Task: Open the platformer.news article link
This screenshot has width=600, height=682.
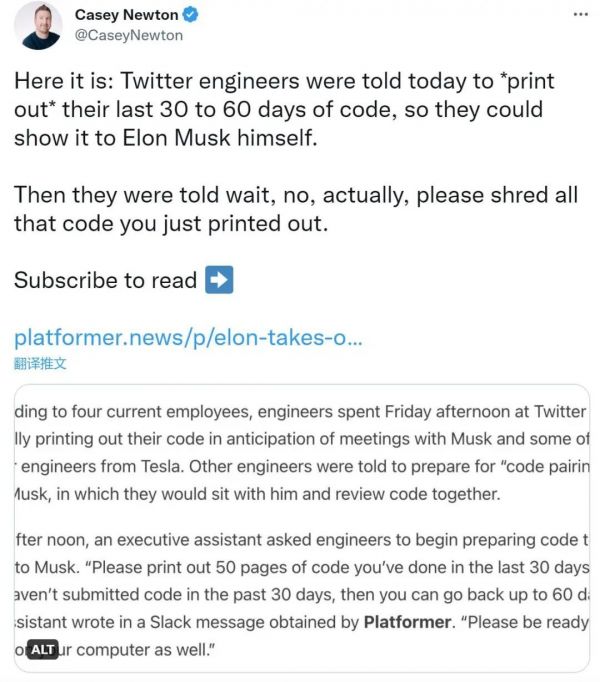Action: pos(188,337)
